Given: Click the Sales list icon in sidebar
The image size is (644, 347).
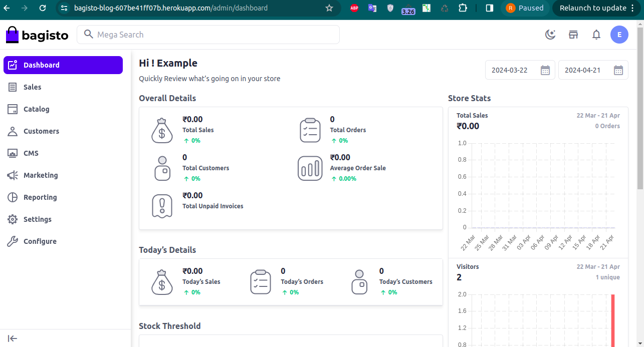Looking at the screenshot, I should point(13,87).
